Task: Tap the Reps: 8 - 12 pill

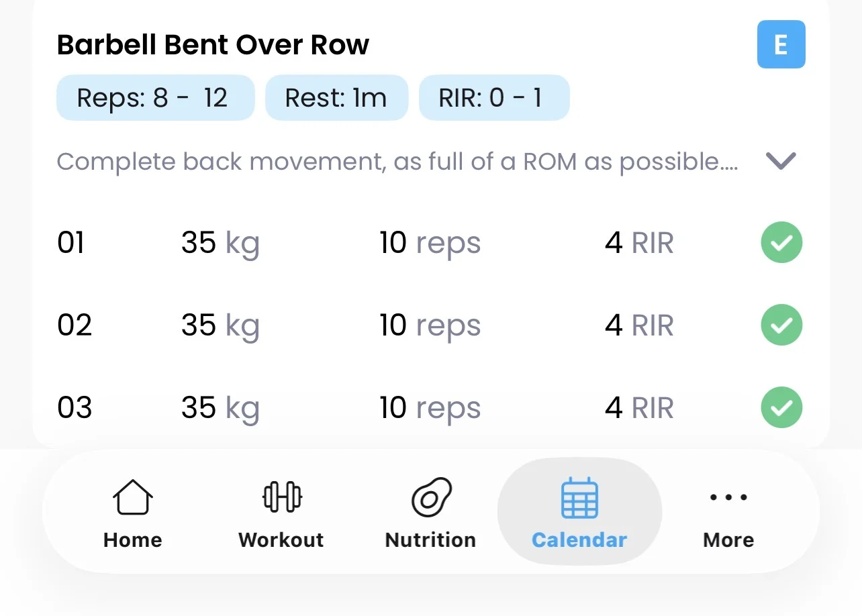Action: 155,98
